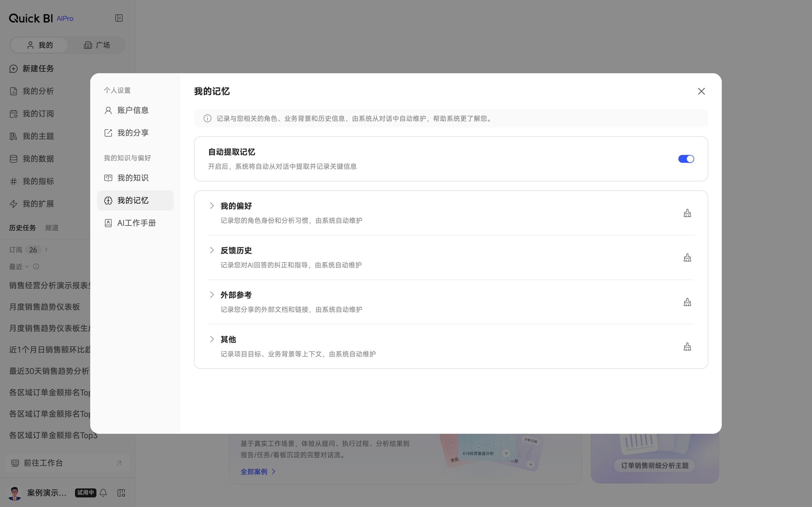Screen dimensions: 812x507
Task: Open the 最近 sort dropdown
Action: click(x=19, y=266)
